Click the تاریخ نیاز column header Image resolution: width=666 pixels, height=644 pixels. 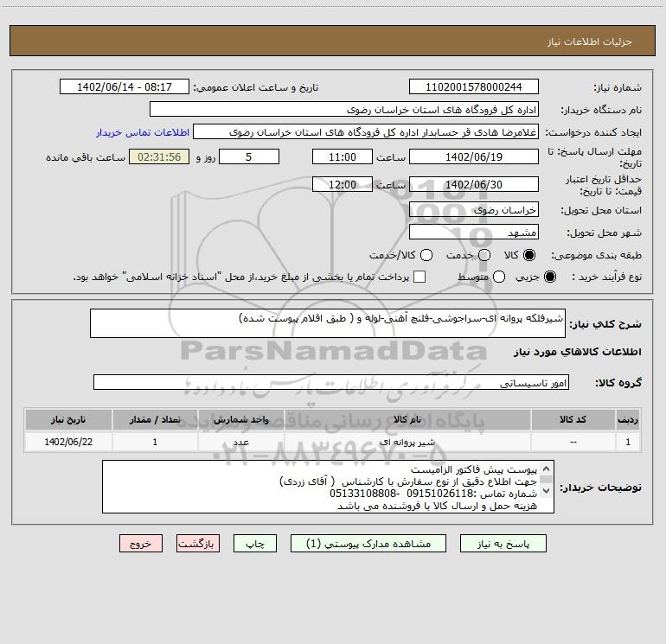click(x=68, y=419)
